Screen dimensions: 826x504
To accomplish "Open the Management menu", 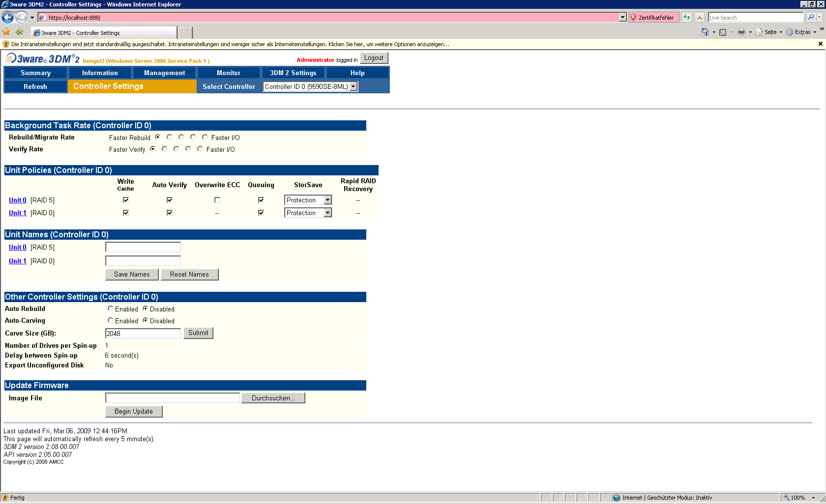I will 164,73.
